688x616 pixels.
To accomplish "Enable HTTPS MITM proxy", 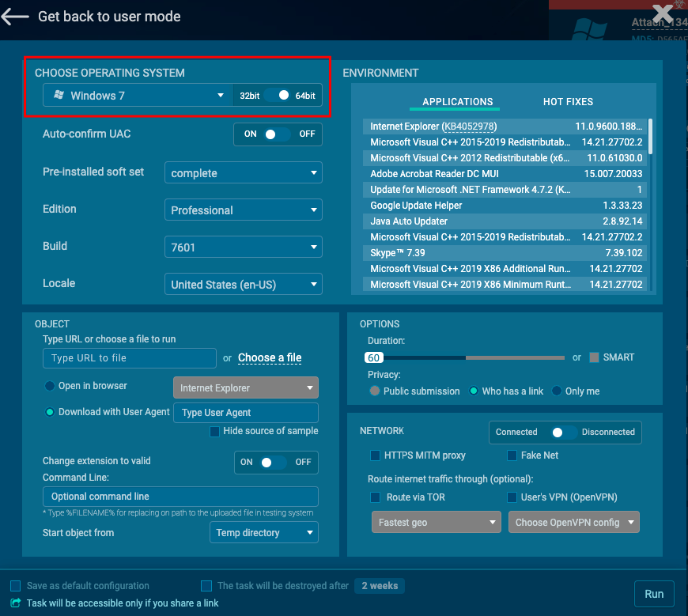I will point(375,455).
